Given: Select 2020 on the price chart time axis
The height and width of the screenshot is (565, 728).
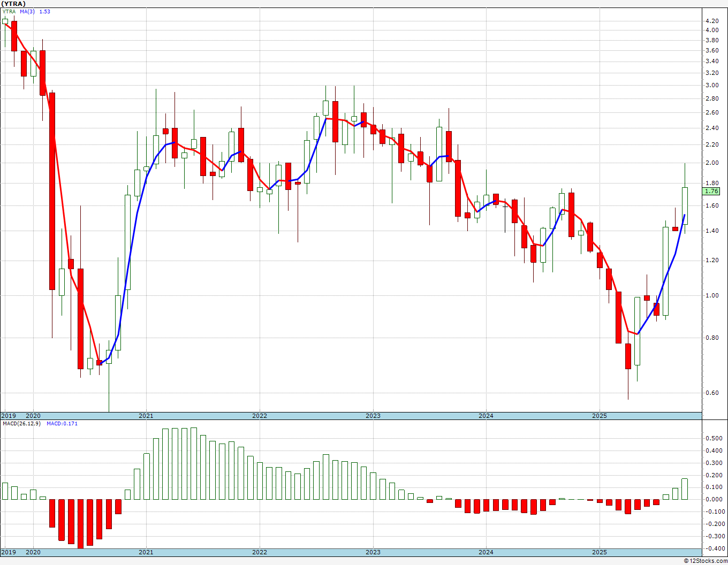Looking at the screenshot, I should tap(33, 416).
